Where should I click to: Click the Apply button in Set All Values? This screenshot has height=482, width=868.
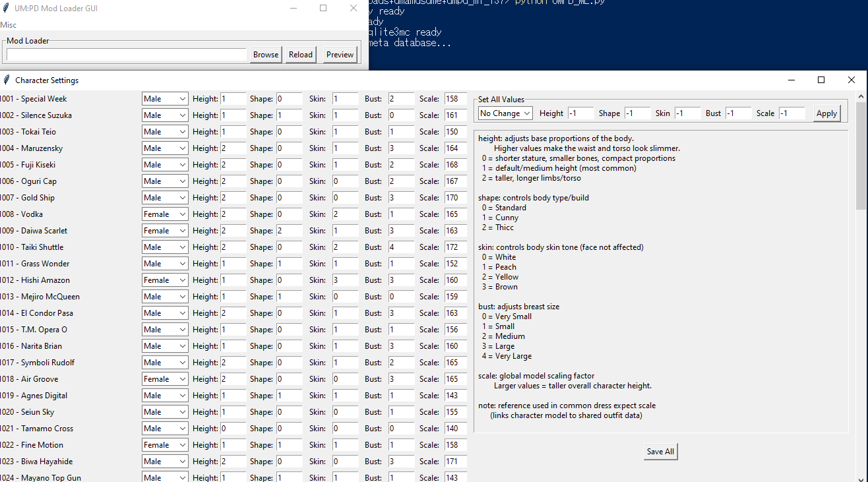(x=826, y=113)
